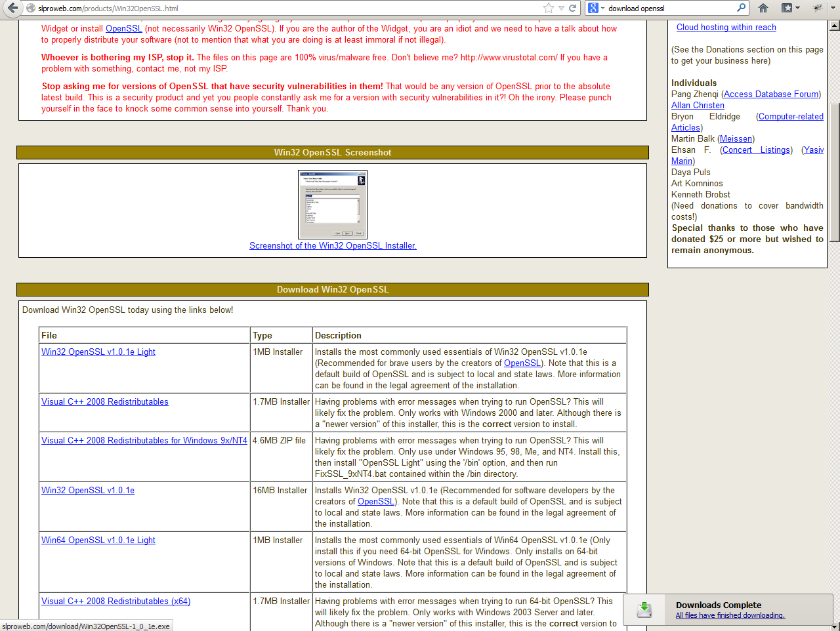Go back using the browser back arrow

(x=12, y=8)
